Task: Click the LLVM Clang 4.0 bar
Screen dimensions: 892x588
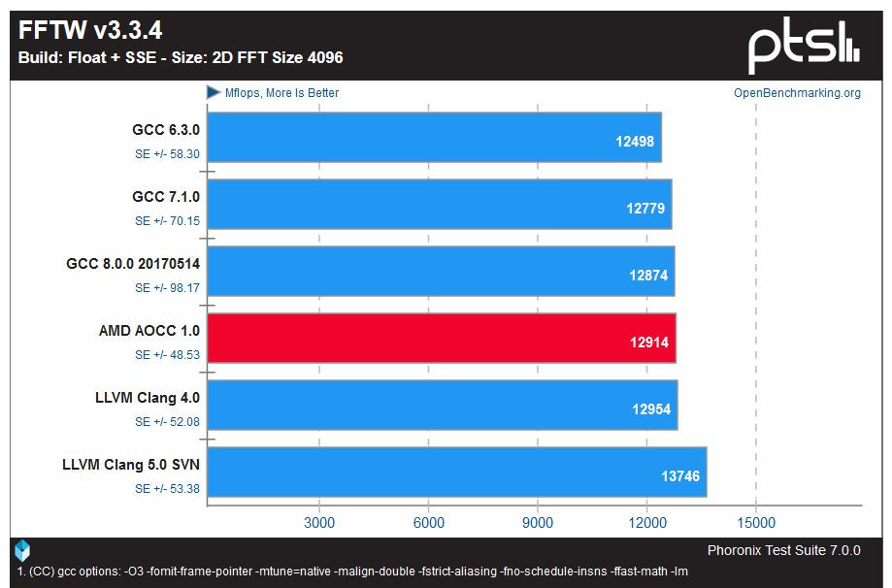Action: point(442,405)
